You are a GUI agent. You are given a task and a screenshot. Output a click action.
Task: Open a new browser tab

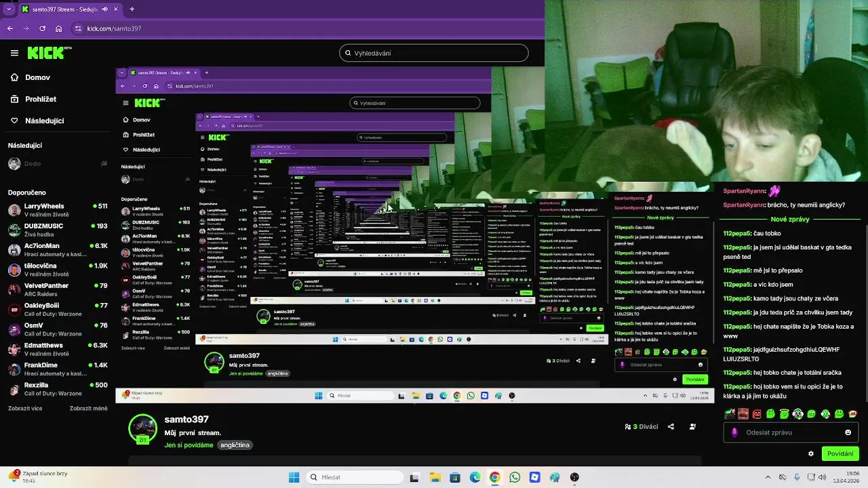[x=132, y=9]
